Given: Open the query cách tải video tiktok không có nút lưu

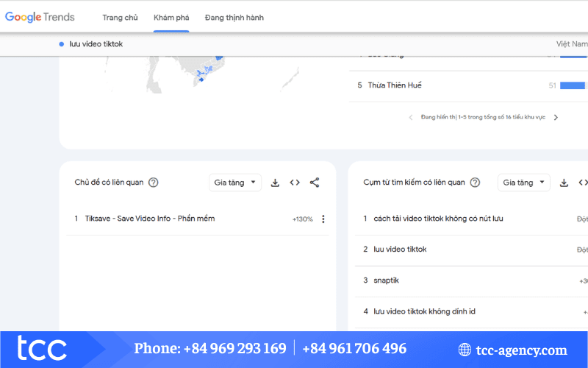Looking at the screenshot, I should click(x=438, y=219).
